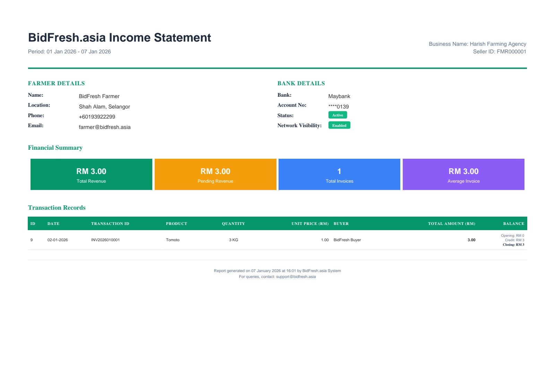This screenshot has height=392, width=555.
Task: Click the Transaction Records heading
Action: coord(57,208)
